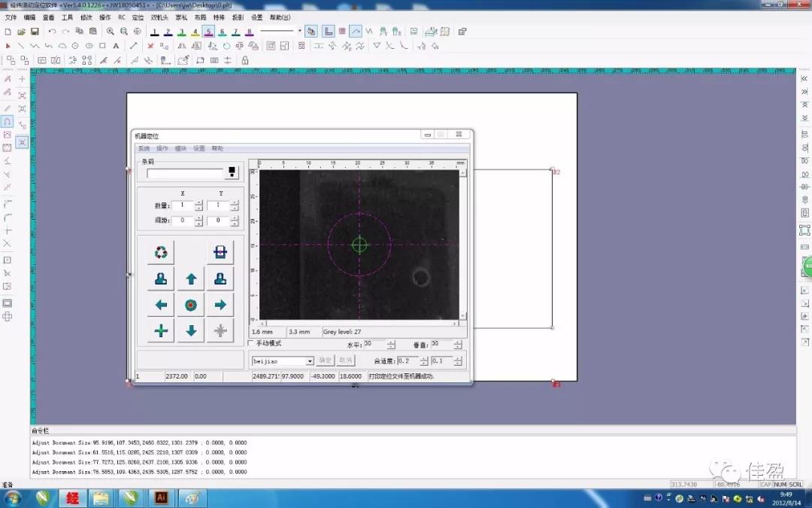
Task: Click the 条码 barcode input field
Action: pos(185,173)
